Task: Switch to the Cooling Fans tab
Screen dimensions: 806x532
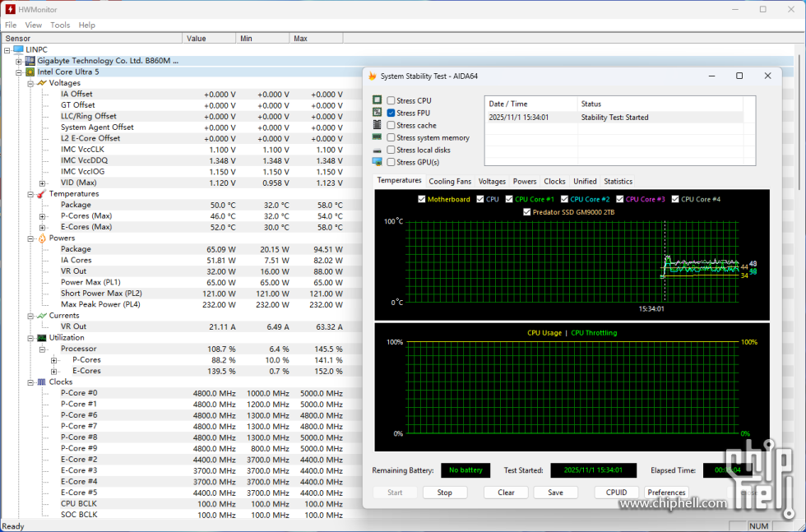Action: pyautogui.click(x=450, y=181)
